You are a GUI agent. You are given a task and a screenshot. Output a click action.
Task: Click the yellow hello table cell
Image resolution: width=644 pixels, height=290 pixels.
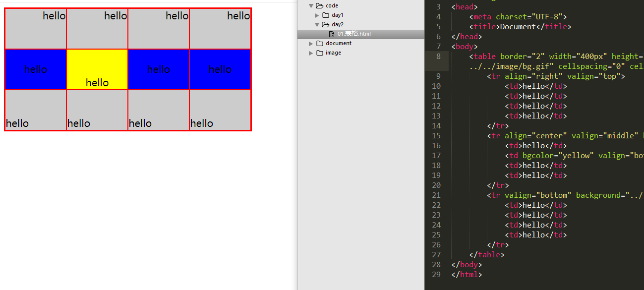pos(97,69)
